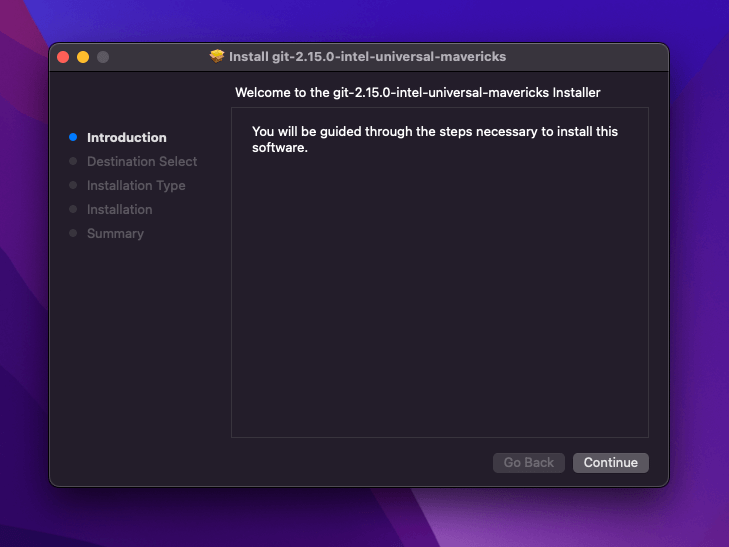Viewport: 729px width, 547px height.
Task: Jump to the Summary step
Action: 115,233
